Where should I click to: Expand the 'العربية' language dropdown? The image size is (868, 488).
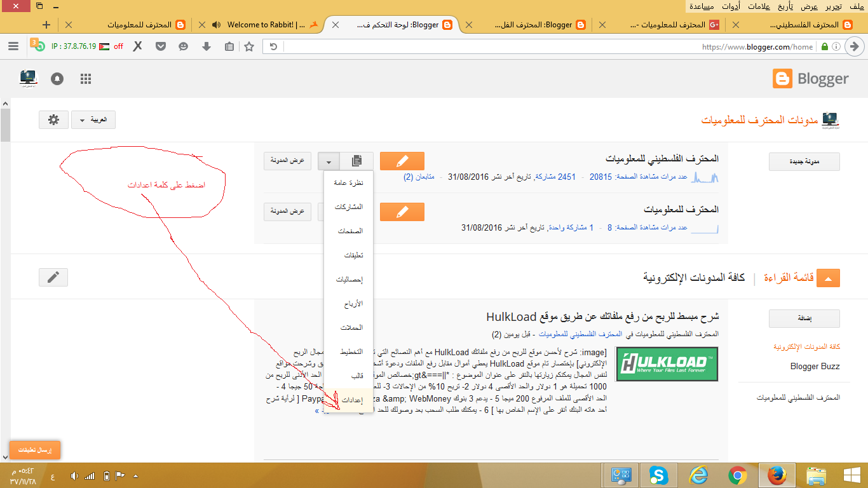point(93,119)
